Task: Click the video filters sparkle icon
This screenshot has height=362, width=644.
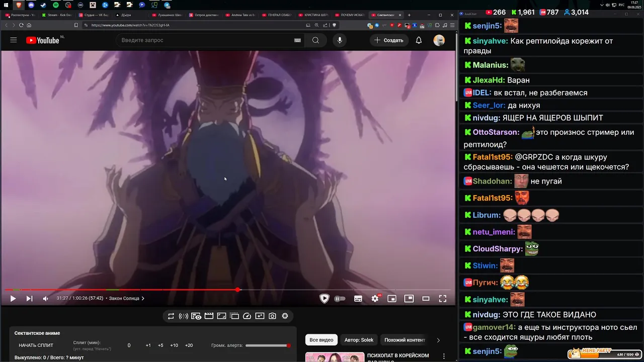Action: [260, 316]
